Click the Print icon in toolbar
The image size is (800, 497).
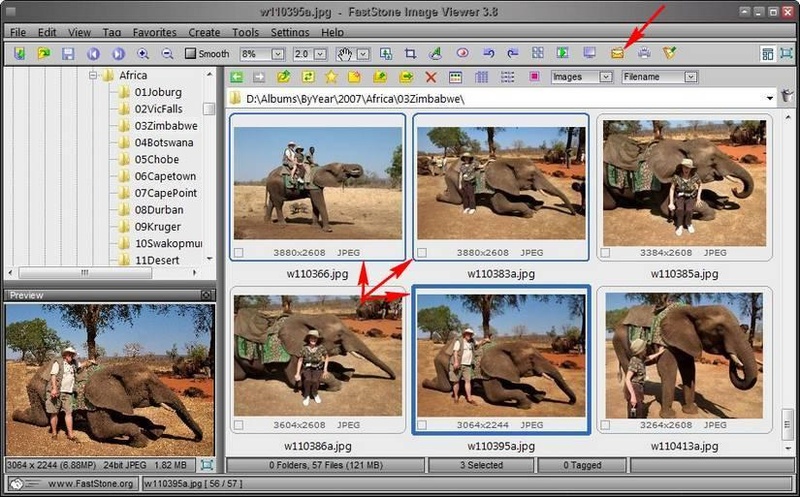644,53
